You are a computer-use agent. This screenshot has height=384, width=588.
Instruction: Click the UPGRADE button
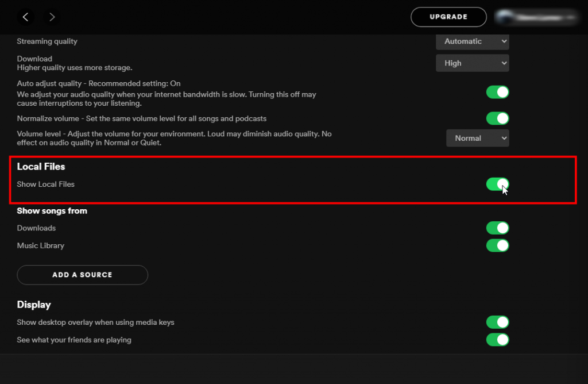448,17
